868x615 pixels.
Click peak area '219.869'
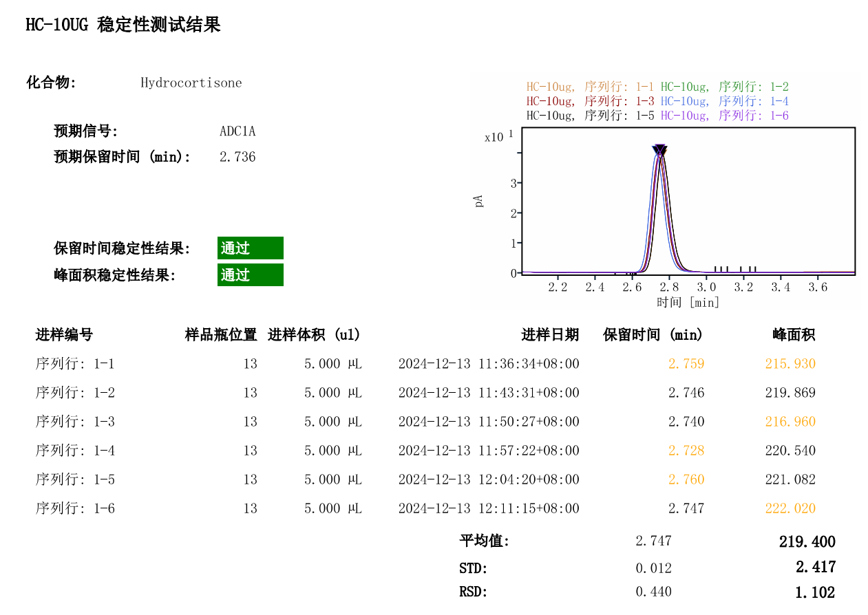coord(790,393)
